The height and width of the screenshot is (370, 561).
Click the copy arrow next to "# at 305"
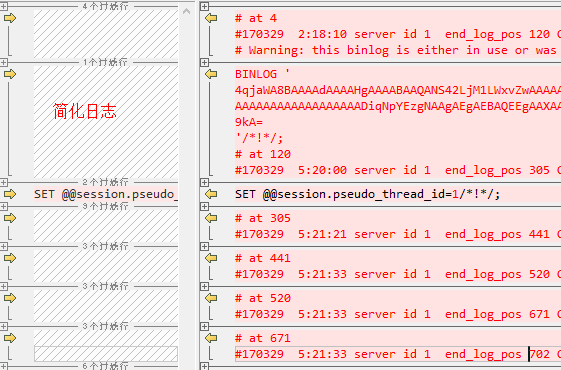(x=211, y=218)
